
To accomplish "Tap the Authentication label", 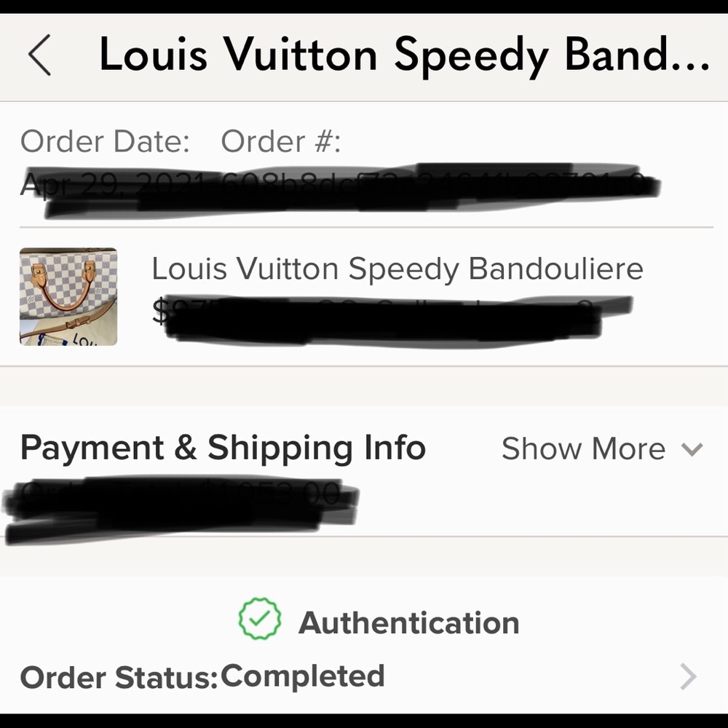I will pos(409,622).
